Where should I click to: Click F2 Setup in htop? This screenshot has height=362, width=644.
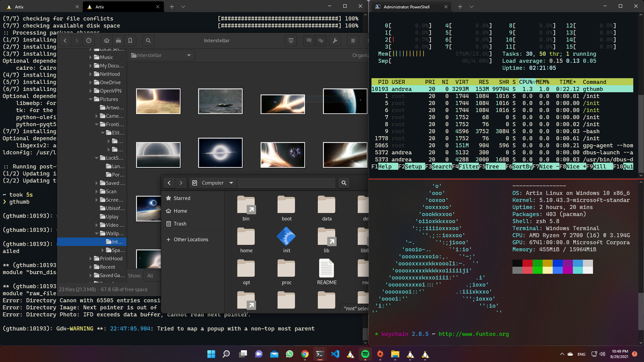tap(412, 167)
